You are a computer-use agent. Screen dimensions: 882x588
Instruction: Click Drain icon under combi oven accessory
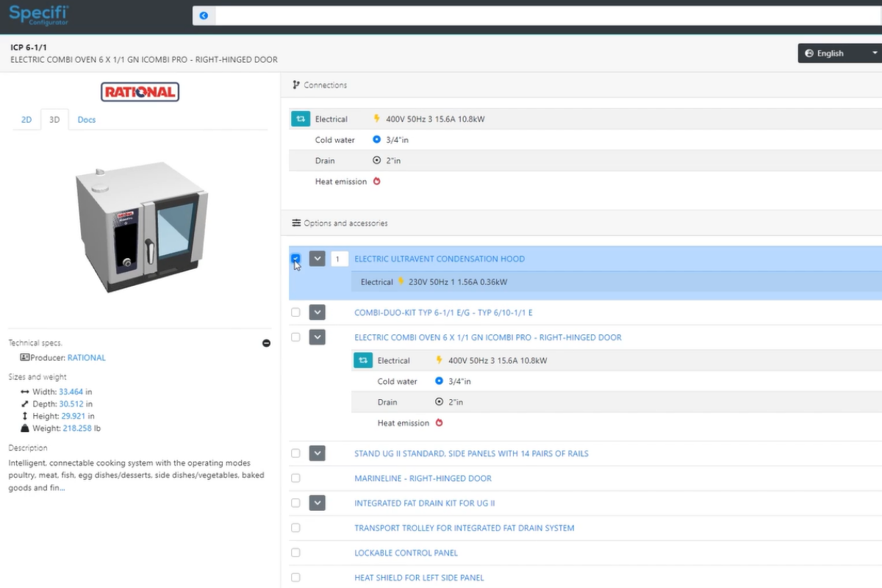439,402
